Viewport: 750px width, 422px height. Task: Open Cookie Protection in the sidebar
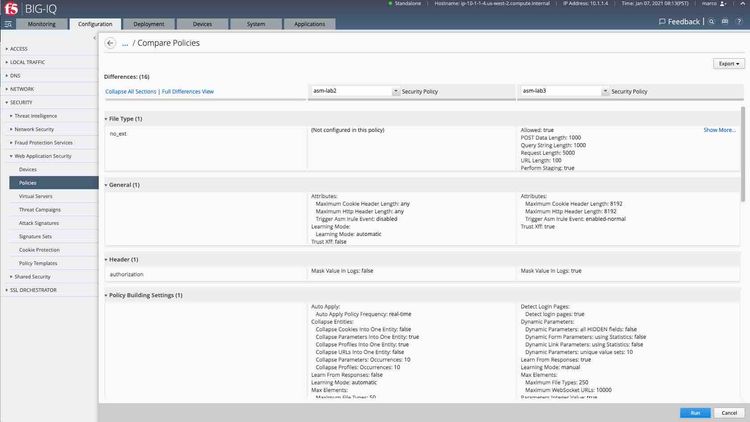tap(39, 250)
